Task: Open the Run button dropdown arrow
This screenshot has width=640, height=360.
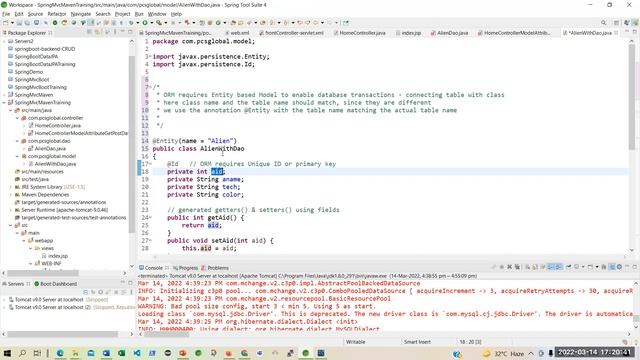Action: pyautogui.click(x=151, y=23)
